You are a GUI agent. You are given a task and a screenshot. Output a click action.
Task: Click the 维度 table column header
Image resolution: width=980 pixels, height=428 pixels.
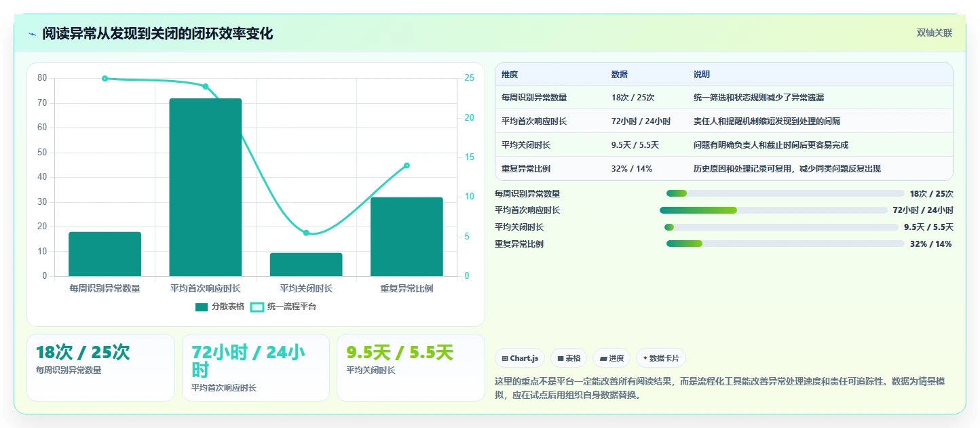pos(510,75)
